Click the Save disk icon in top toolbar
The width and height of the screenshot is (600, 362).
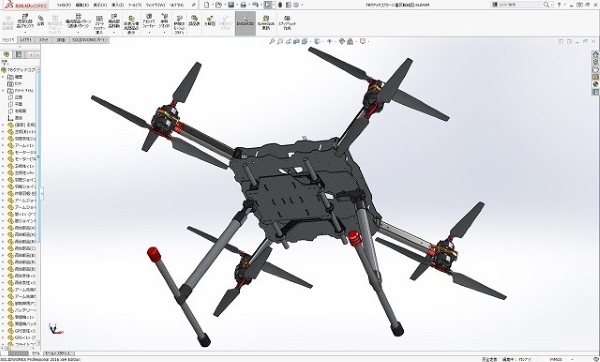(231, 5)
